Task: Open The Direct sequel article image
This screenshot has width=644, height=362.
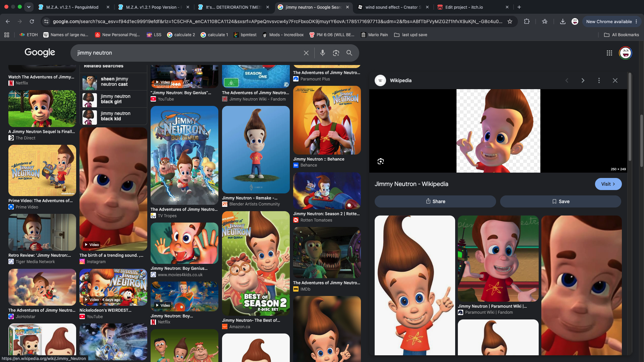Action: [x=42, y=109]
